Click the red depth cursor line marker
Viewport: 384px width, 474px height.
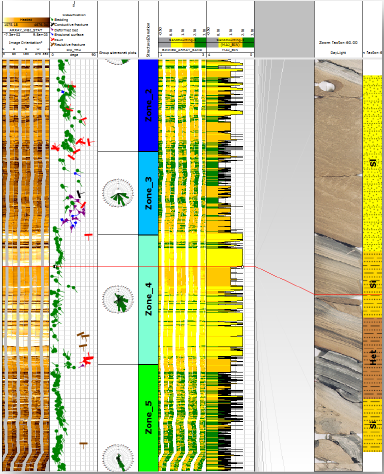click(128, 267)
